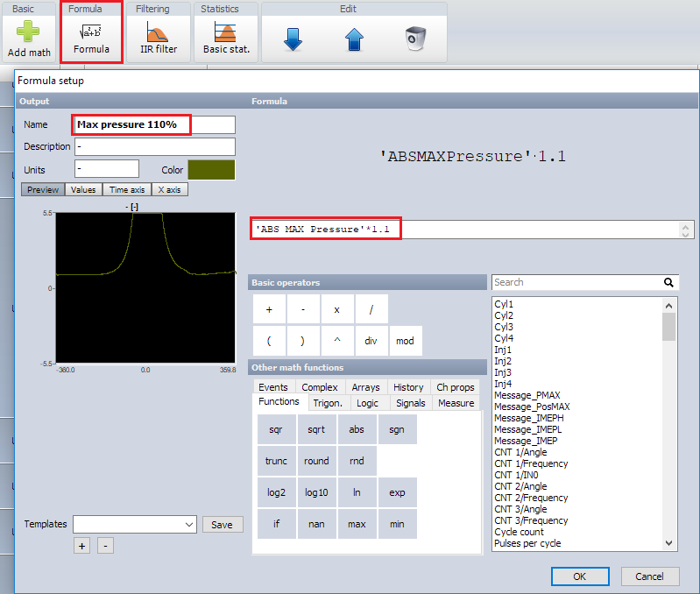Delete with the trash bin icon
This screenshot has height=594, width=700.
point(415,39)
